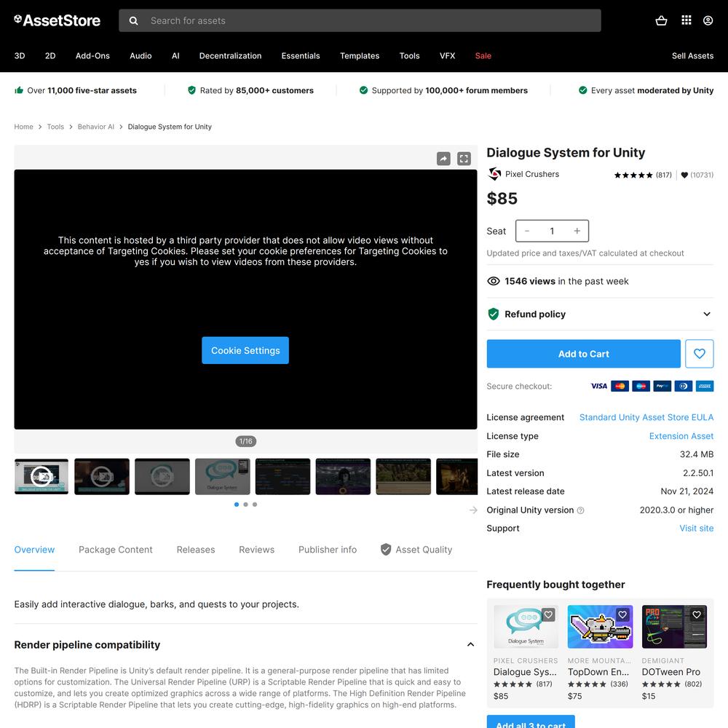Open the Tools category menu
This screenshot has height=728, width=728.
(x=409, y=56)
